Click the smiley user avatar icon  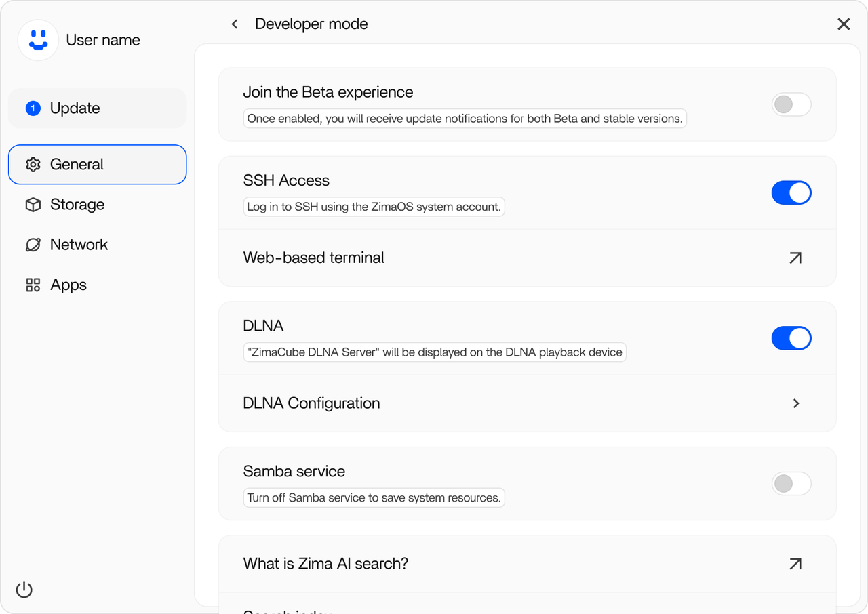tap(38, 40)
